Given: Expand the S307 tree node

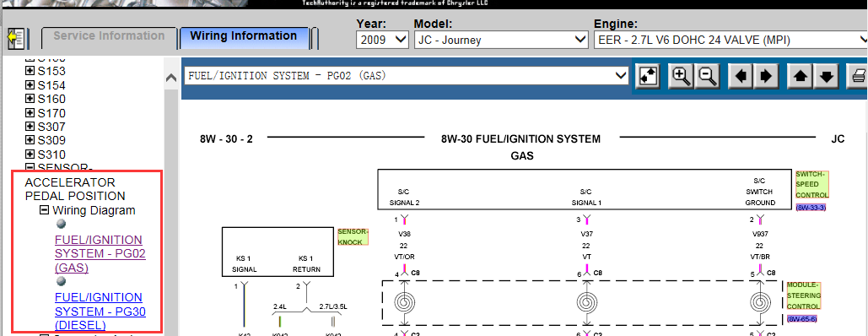Looking at the screenshot, I should click(30, 127).
